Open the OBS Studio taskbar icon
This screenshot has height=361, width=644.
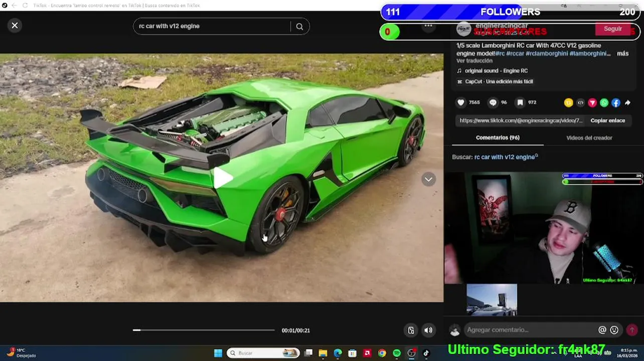click(x=412, y=353)
